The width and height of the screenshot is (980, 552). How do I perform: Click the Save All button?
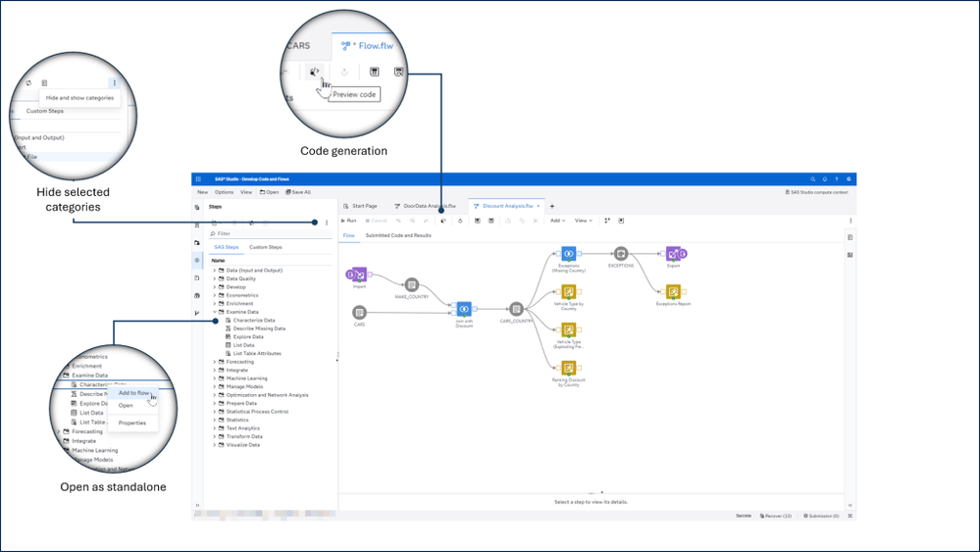pos(298,192)
